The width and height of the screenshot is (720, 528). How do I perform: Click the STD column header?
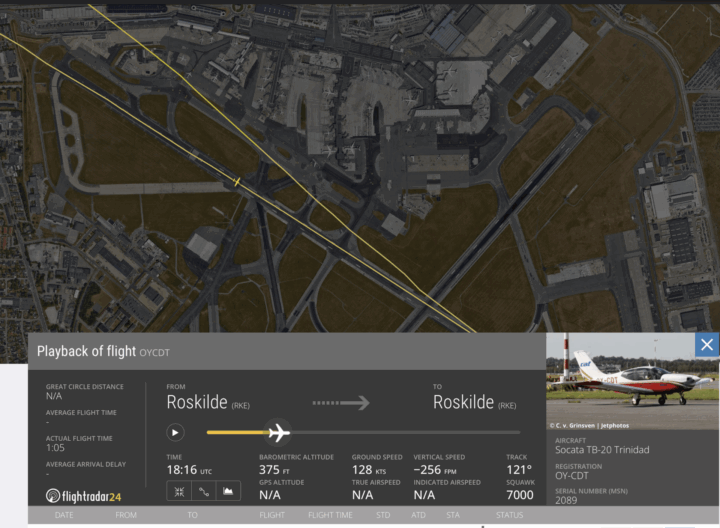(x=382, y=515)
